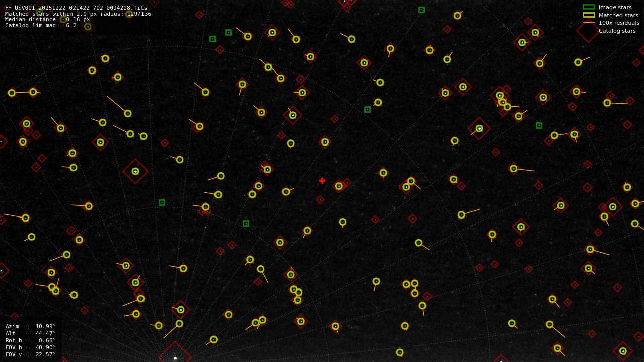Click the 'Catalog lim mag = 6.2' text
This screenshot has height=362, width=644.
click(41, 25)
